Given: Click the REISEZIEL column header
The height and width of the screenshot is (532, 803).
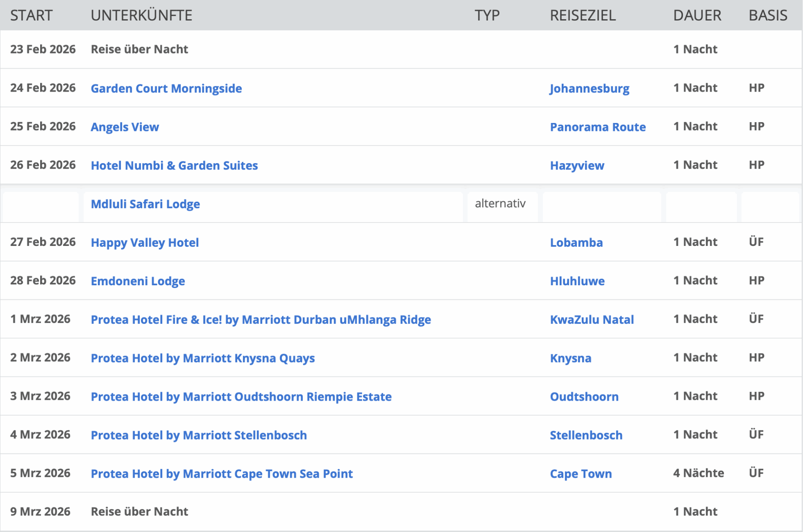Looking at the screenshot, I should click(583, 15).
